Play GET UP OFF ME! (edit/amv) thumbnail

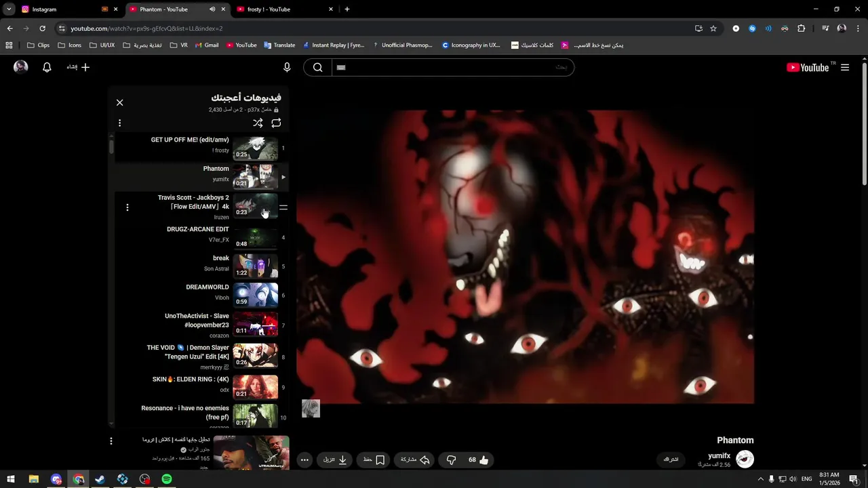[256, 148]
